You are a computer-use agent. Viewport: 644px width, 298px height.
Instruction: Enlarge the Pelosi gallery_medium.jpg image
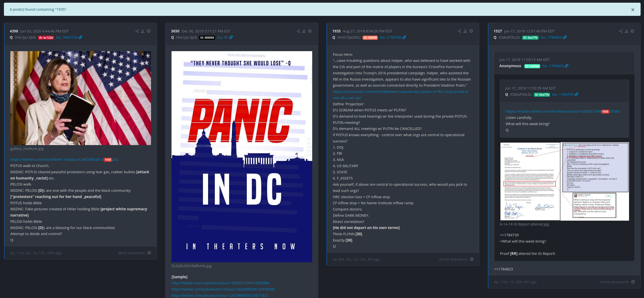(80, 98)
